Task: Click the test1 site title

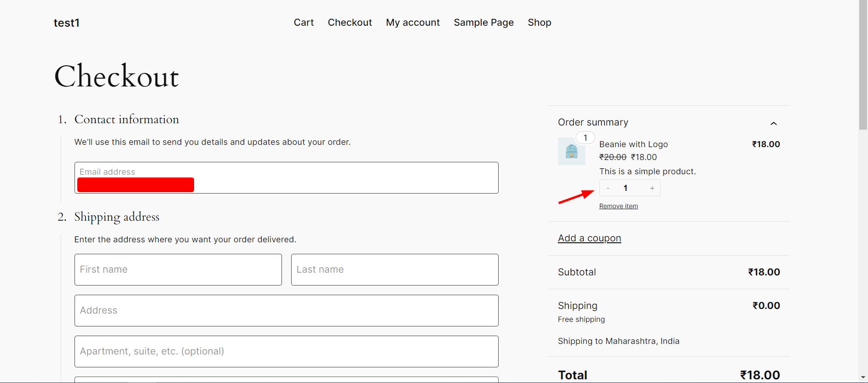Action: pyautogui.click(x=67, y=23)
